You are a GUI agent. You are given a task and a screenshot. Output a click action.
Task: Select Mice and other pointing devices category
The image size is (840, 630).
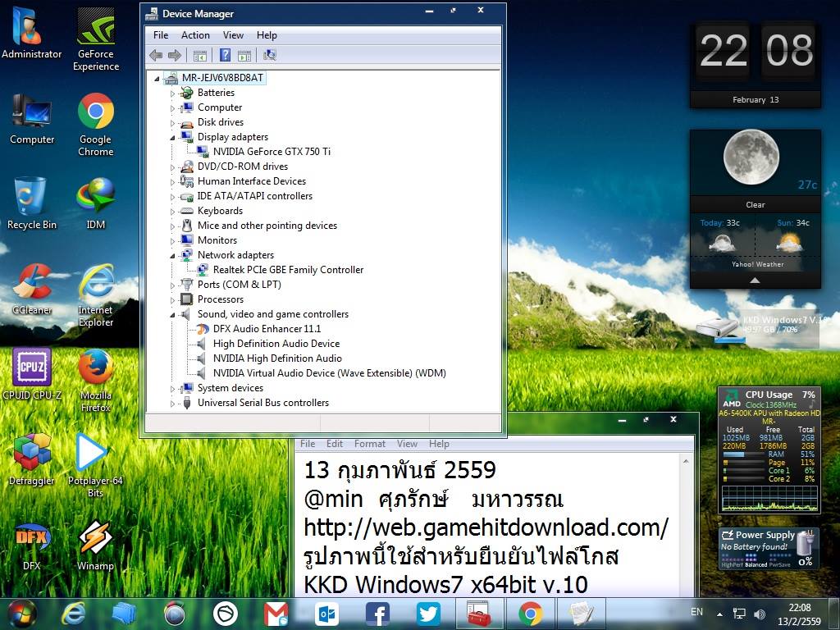[x=267, y=226]
